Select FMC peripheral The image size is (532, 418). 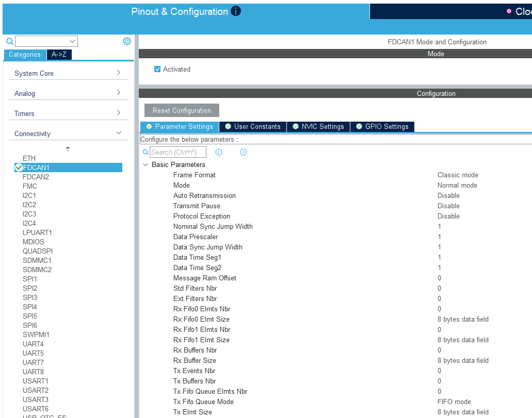point(30,186)
